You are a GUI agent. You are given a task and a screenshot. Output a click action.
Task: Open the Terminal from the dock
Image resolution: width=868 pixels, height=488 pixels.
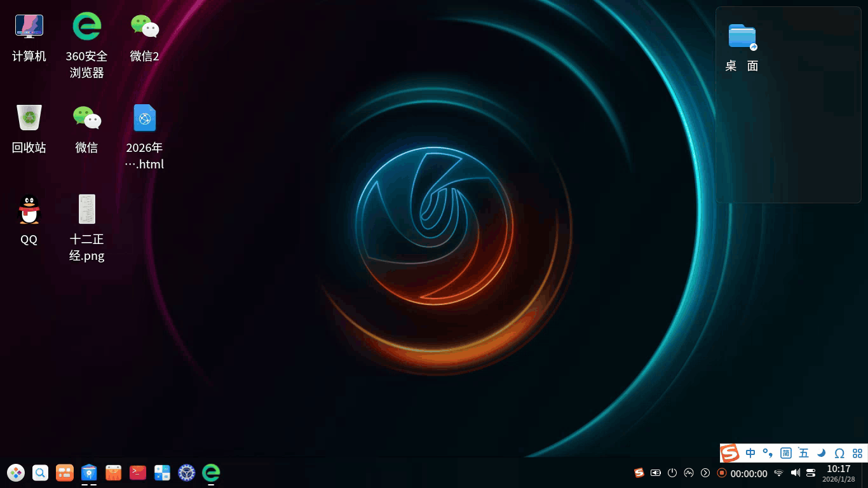click(x=137, y=473)
